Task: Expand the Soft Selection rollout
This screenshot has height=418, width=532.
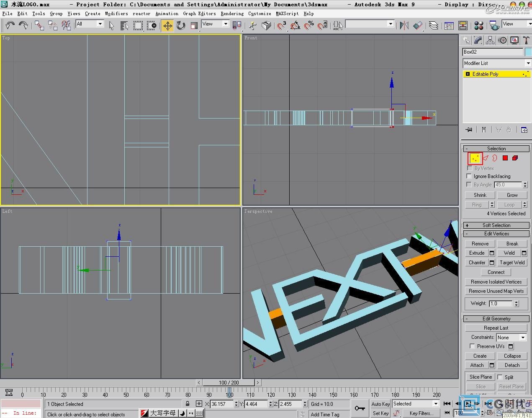Action: pos(496,225)
